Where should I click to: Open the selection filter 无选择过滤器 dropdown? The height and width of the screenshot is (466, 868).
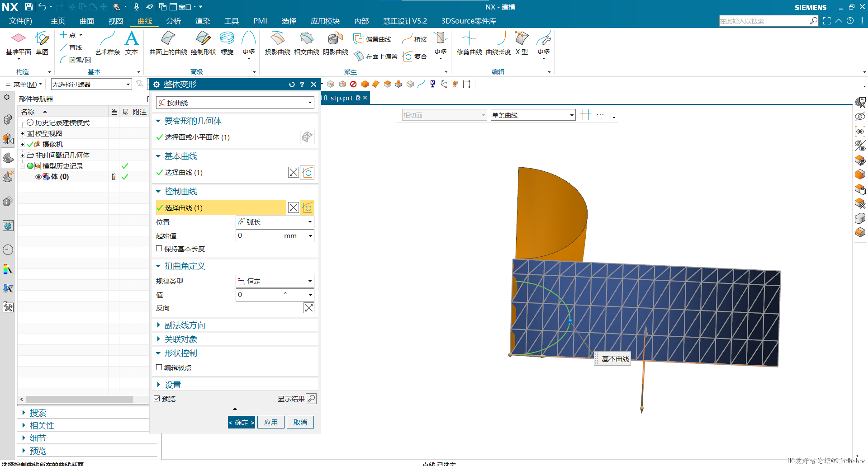pos(91,85)
